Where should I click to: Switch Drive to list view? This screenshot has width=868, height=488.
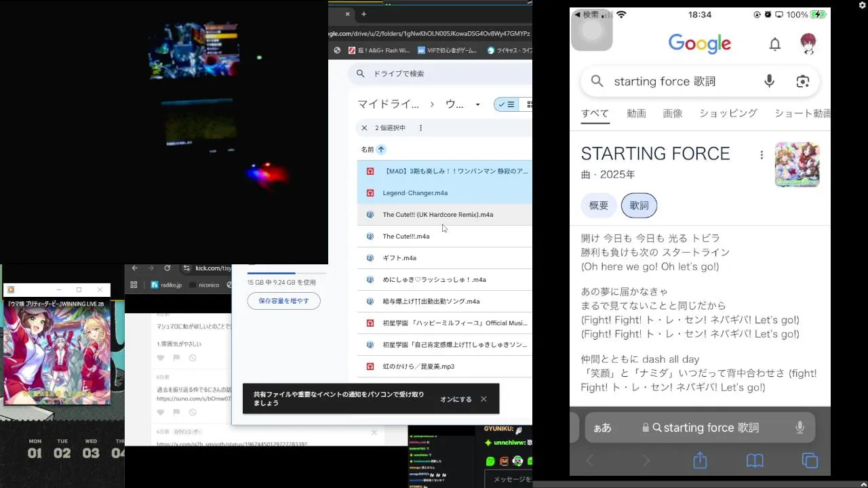(x=506, y=104)
